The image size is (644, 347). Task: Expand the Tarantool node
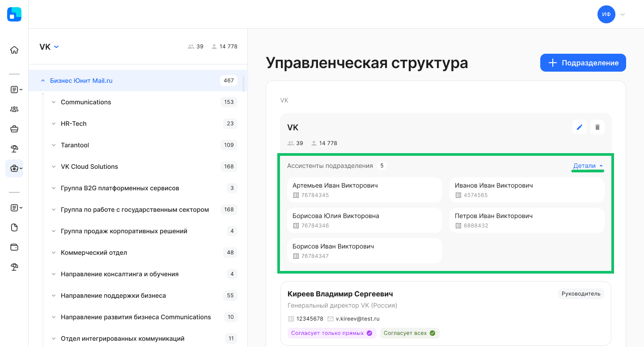pos(54,145)
